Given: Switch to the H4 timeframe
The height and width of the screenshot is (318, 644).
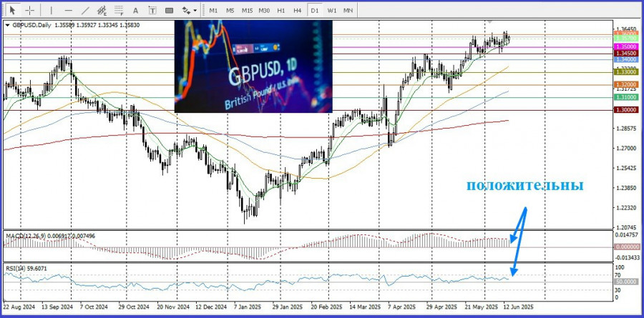Looking at the screenshot, I should 298,11.
